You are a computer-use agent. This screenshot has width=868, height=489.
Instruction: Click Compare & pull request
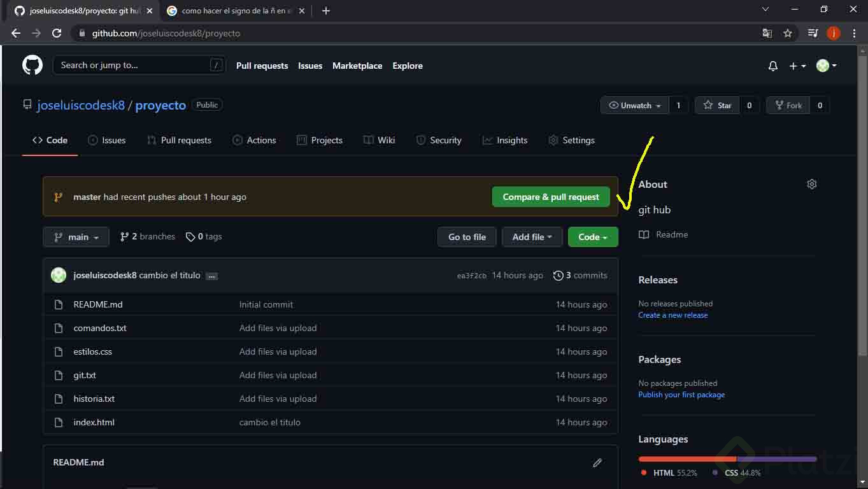pyautogui.click(x=551, y=197)
